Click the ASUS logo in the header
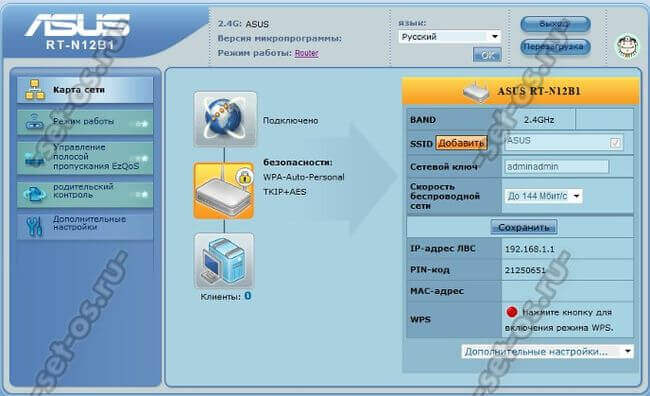Viewport: 650px width, 396px height. tap(78, 24)
